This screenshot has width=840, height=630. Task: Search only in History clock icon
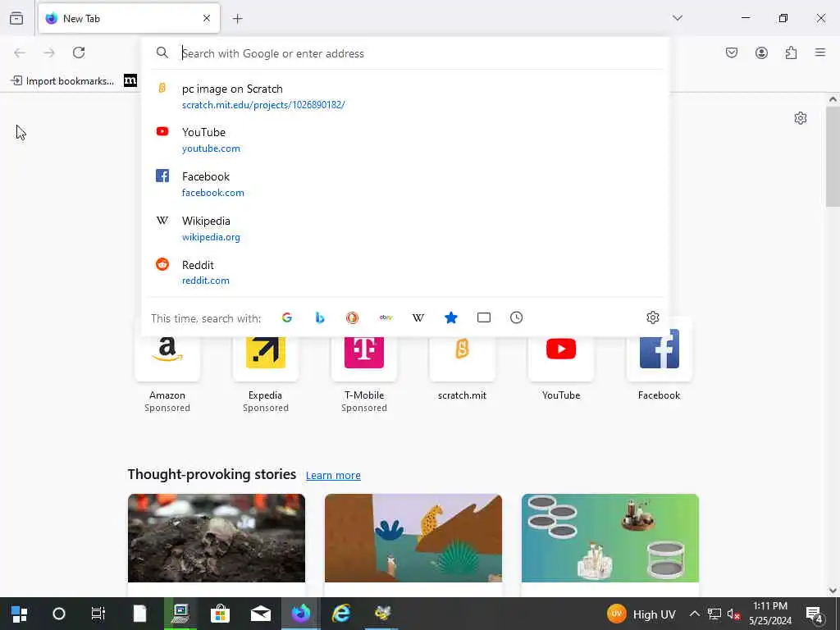pyautogui.click(x=517, y=317)
